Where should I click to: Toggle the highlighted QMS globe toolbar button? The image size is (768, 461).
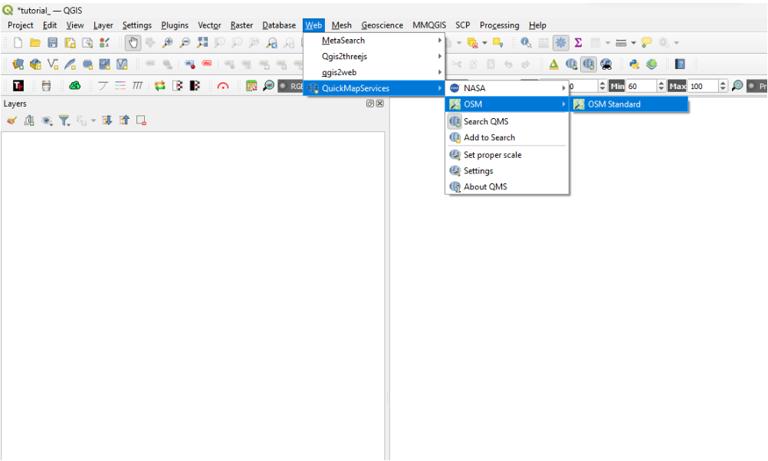(589, 64)
